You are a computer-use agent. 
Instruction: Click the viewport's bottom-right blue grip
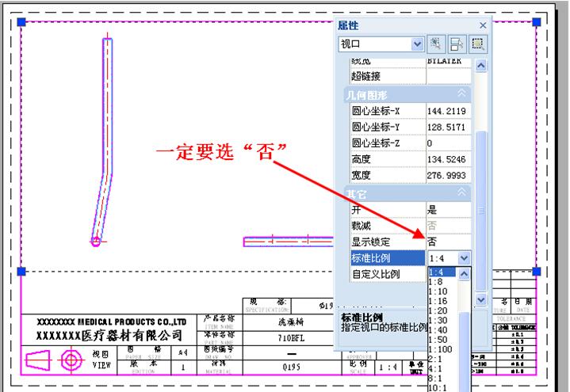coord(537,272)
